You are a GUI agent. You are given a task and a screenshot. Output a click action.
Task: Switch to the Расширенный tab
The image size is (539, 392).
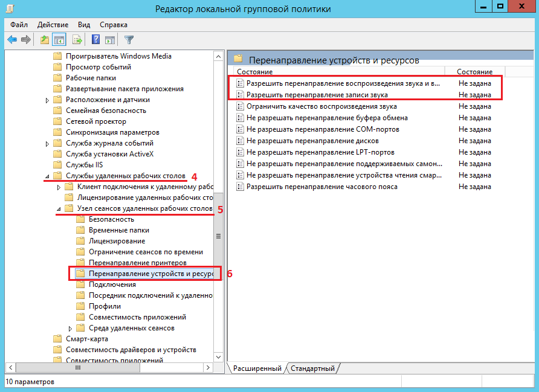257,368
